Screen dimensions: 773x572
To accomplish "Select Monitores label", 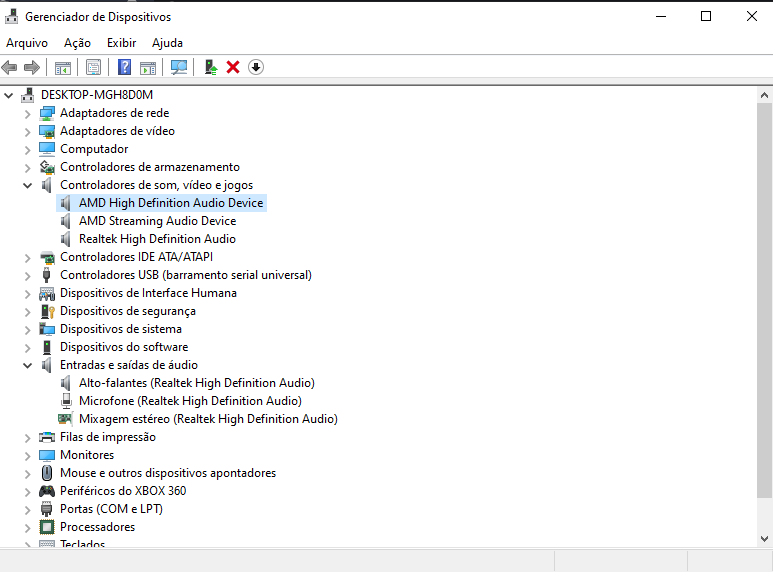I will pos(87,455).
